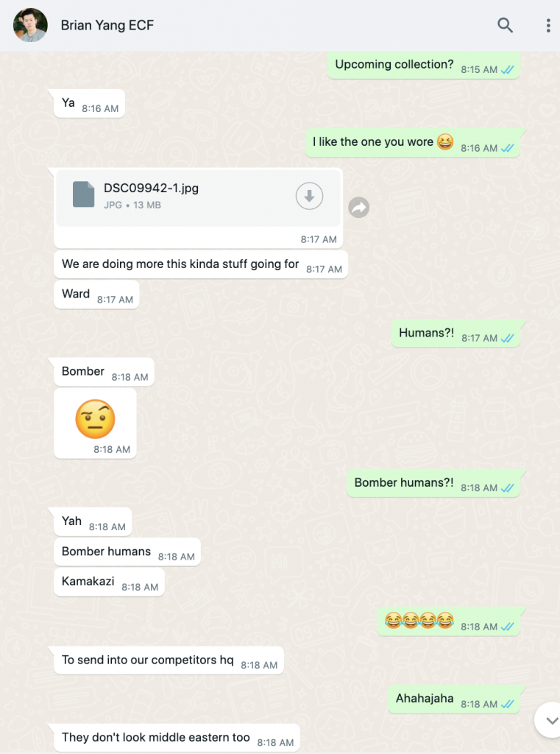Click the "Humans?!" message bubble
This screenshot has height=754, width=560.
tap(456, 334)
